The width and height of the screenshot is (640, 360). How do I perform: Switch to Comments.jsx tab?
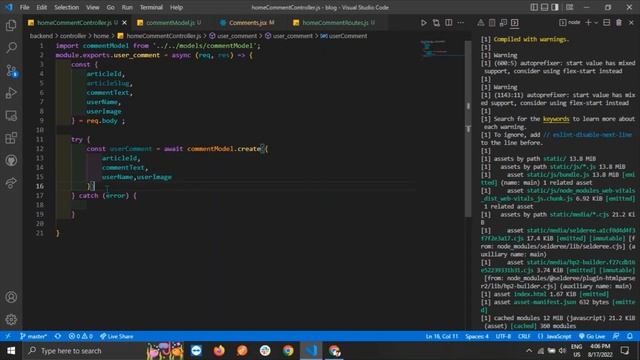point(247,23)
